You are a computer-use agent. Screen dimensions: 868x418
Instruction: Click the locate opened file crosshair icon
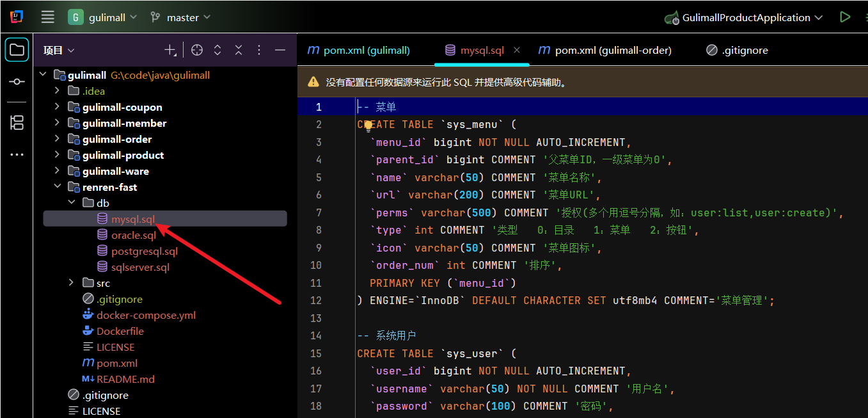pyautogui.click(x=197, y=50)
